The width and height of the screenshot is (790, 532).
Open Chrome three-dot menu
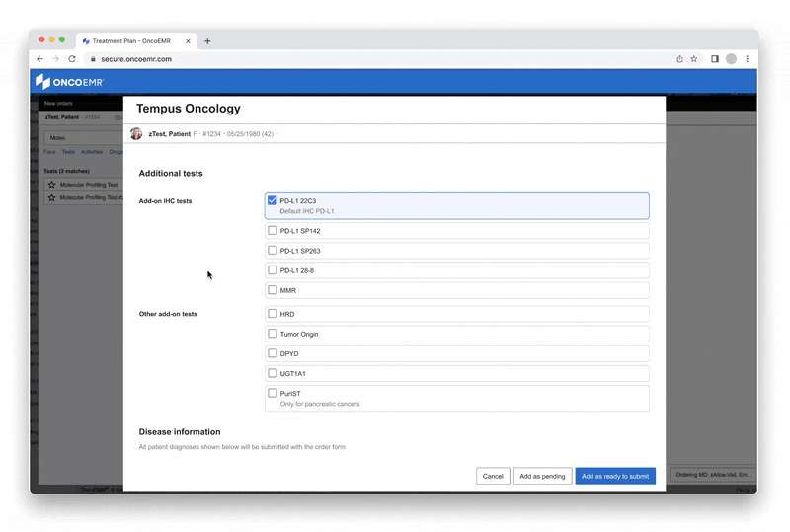click(748, 59)
